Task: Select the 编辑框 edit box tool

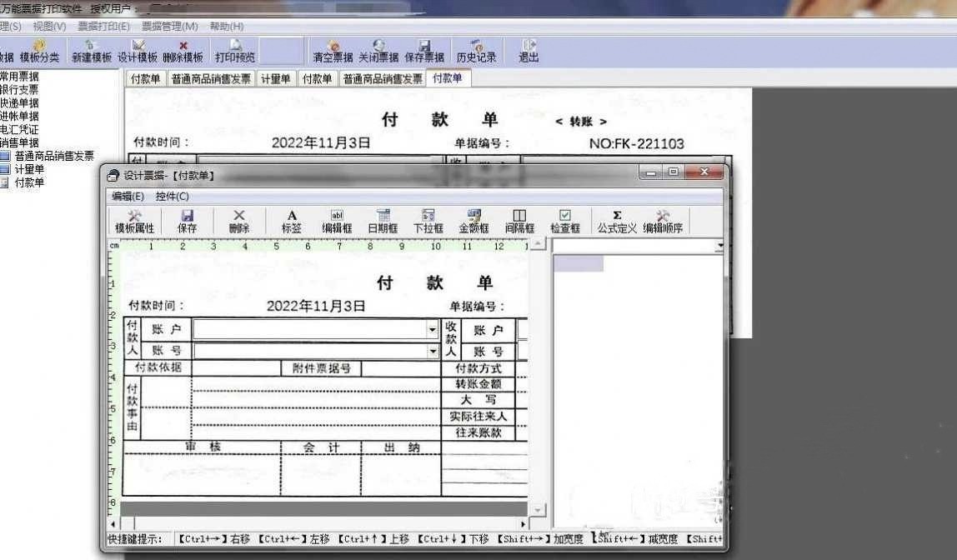Action: coord(337,222)
